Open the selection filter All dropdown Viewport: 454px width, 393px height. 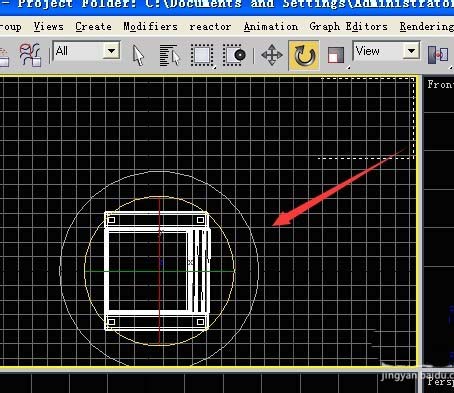(86, 51)
